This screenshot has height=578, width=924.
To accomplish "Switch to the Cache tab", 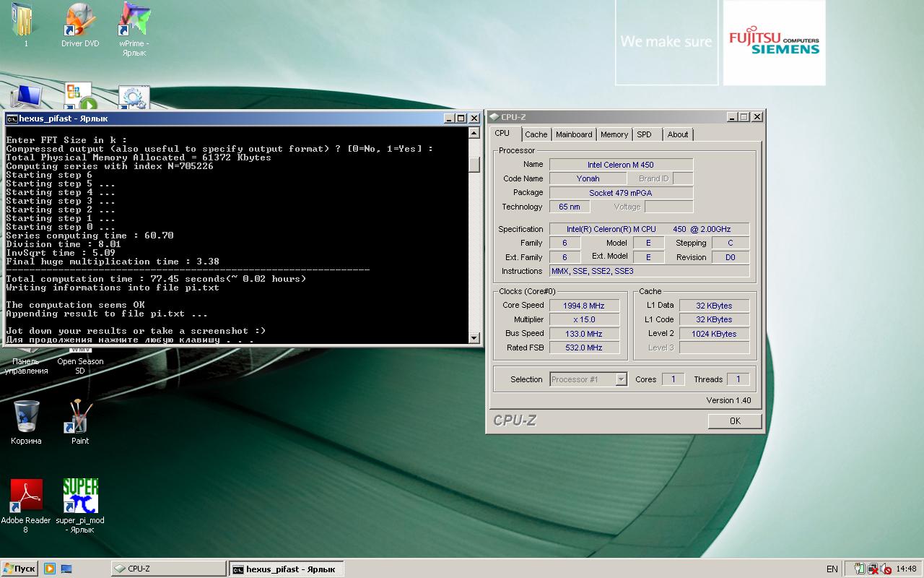I will 536,134.
